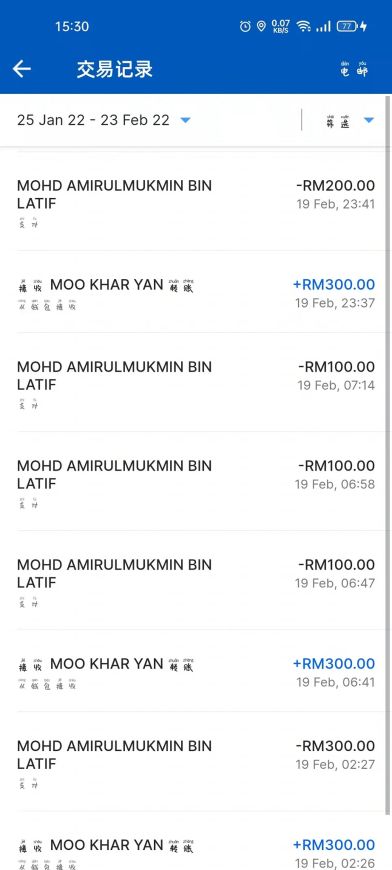Open the alarm icon in status bar
This screenshot has height=870, width=392.
(245, 26)
